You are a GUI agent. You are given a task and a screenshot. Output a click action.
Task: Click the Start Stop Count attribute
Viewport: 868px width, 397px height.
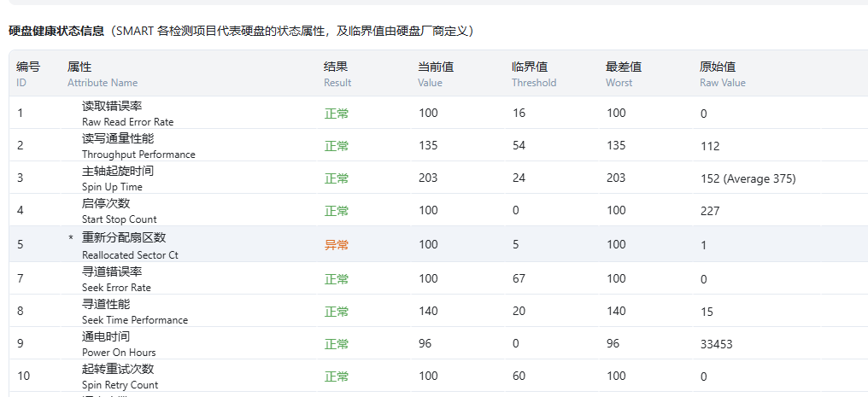tap(119, 211)
